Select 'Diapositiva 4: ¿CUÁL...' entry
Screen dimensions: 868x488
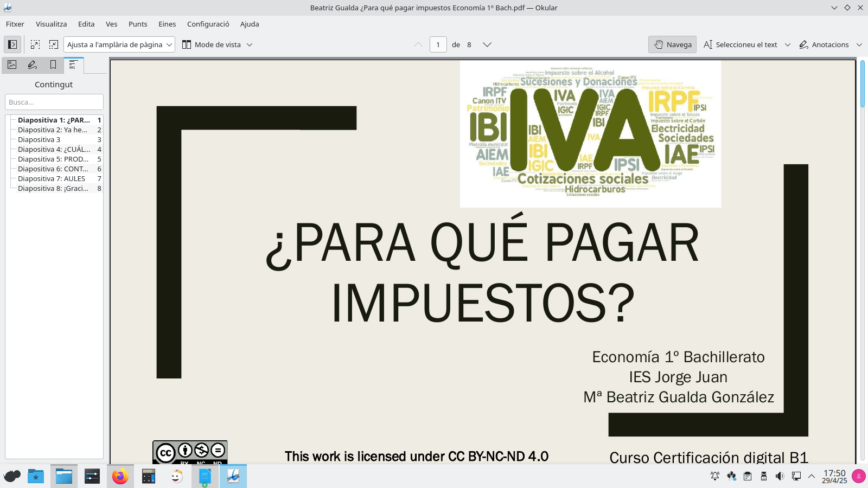click(54, 149)
